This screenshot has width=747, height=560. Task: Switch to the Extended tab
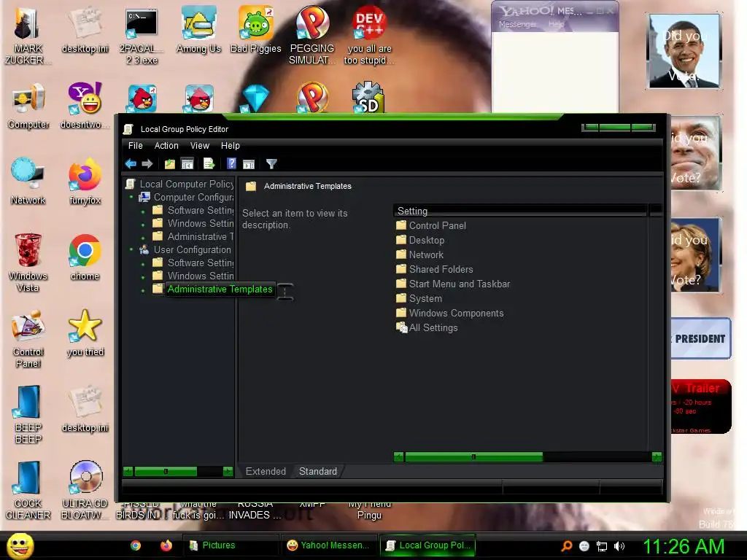tap(266, 472)
